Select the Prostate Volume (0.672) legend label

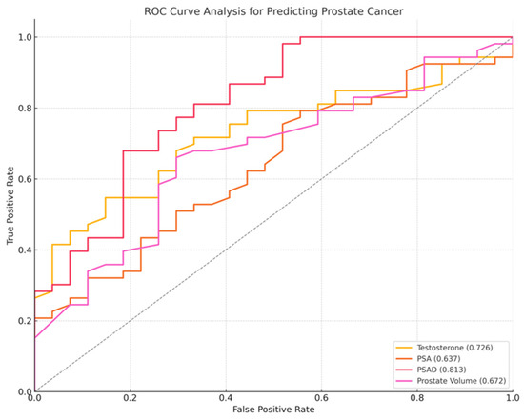coord(461,381)
